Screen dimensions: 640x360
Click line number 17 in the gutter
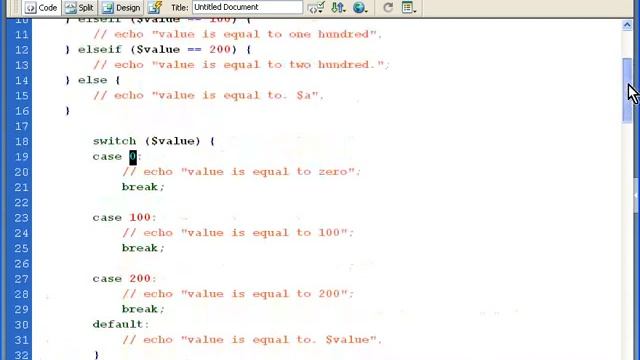(22, 127)
